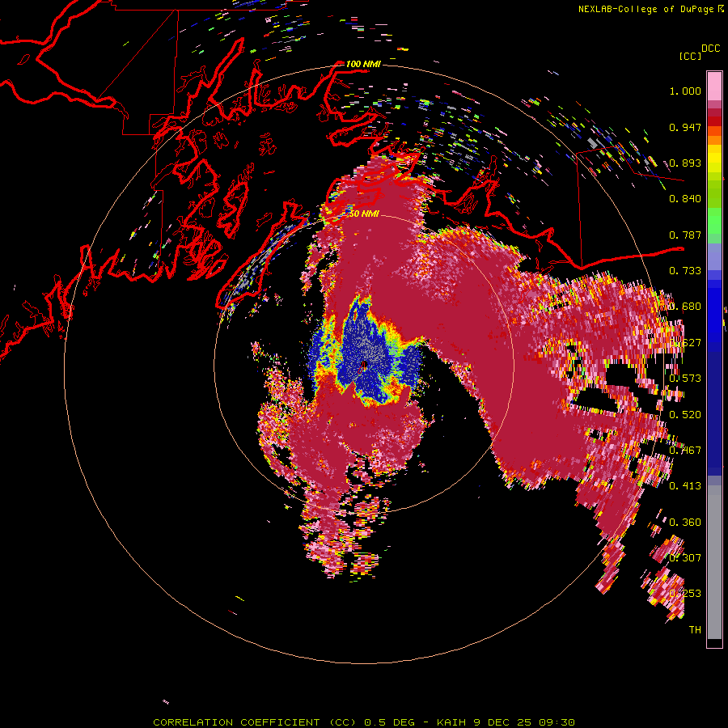728x728 pixels.
Task: Click the NEXLAB-College of DuPage label
Action: (x=645, y=9)
